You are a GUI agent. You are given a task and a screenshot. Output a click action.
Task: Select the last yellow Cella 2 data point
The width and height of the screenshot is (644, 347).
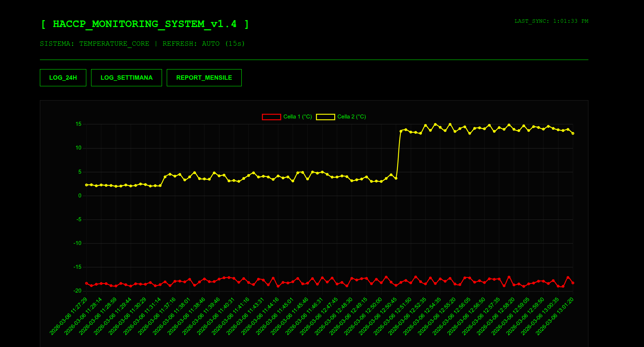[x=573, y=133]
